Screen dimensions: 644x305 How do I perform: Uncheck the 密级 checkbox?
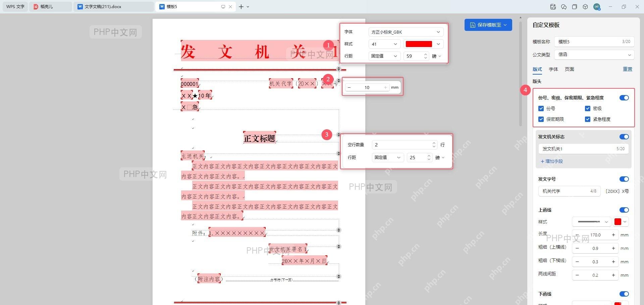click(x=588, y=108)
